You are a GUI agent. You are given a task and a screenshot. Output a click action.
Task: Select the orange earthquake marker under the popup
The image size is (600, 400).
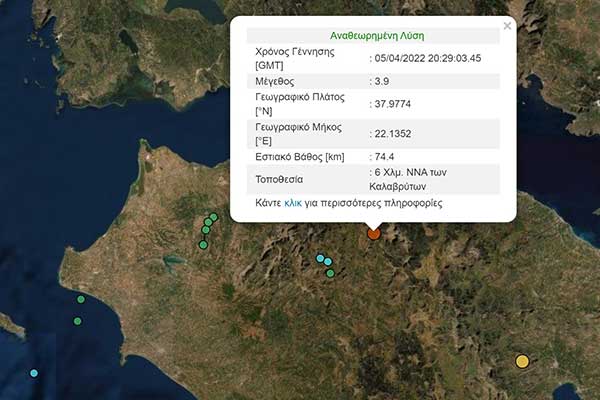(374, 233)
